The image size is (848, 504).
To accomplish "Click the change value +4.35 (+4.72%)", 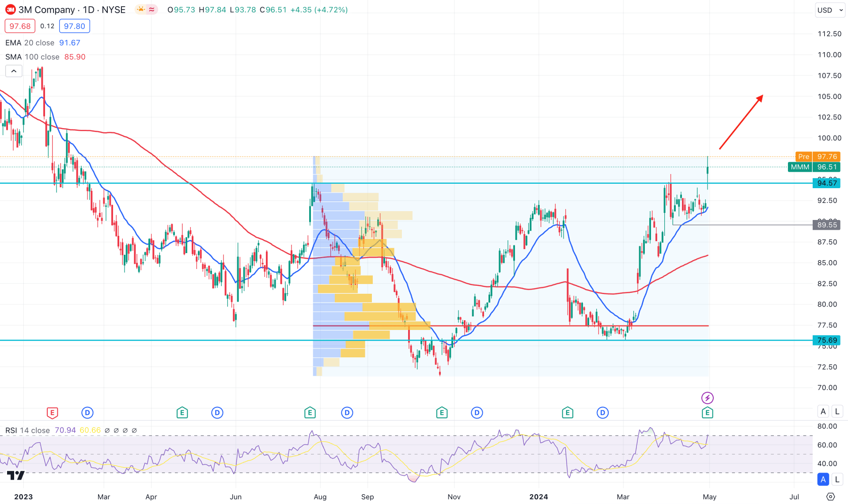I will [319, 10].
